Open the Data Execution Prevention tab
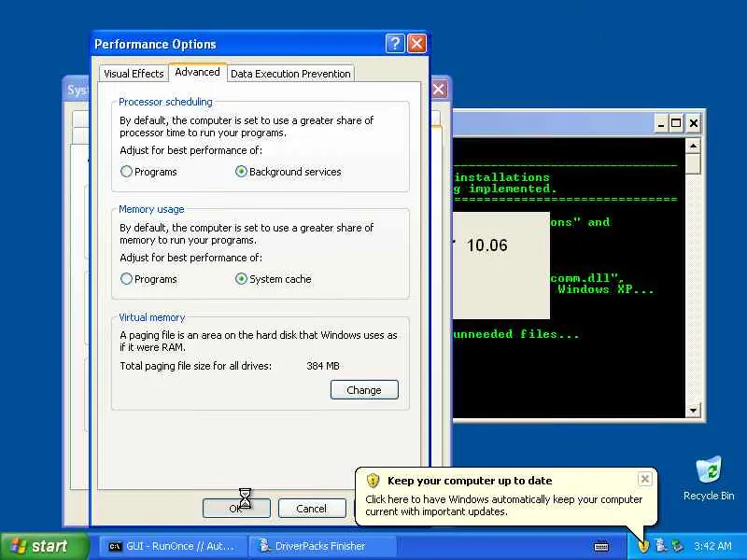 (290, 74)
